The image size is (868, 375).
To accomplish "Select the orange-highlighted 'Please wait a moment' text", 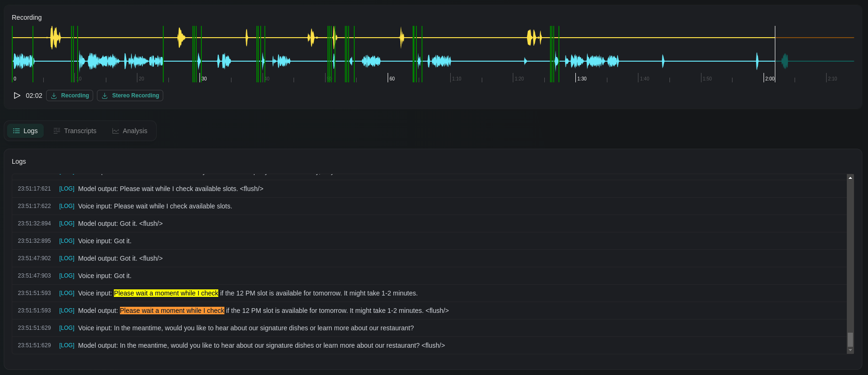I will point(172,311).
